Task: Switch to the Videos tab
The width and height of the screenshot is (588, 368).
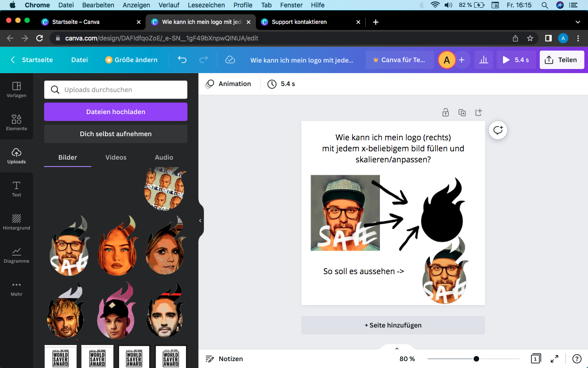Action: (116, 157)
